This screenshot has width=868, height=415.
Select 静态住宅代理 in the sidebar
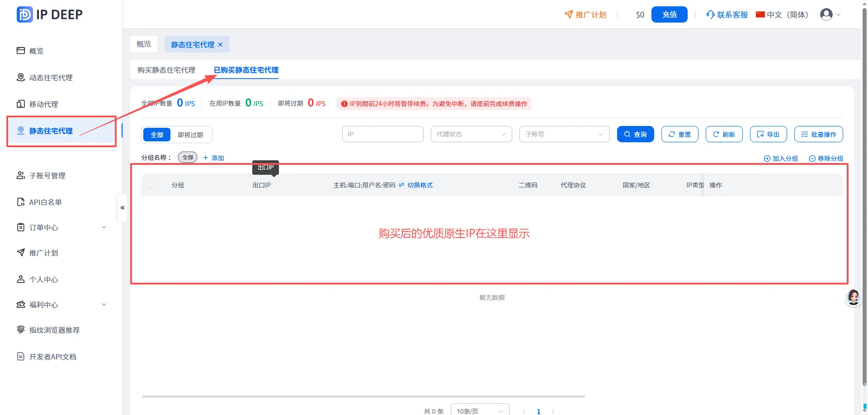coord(61,131)
